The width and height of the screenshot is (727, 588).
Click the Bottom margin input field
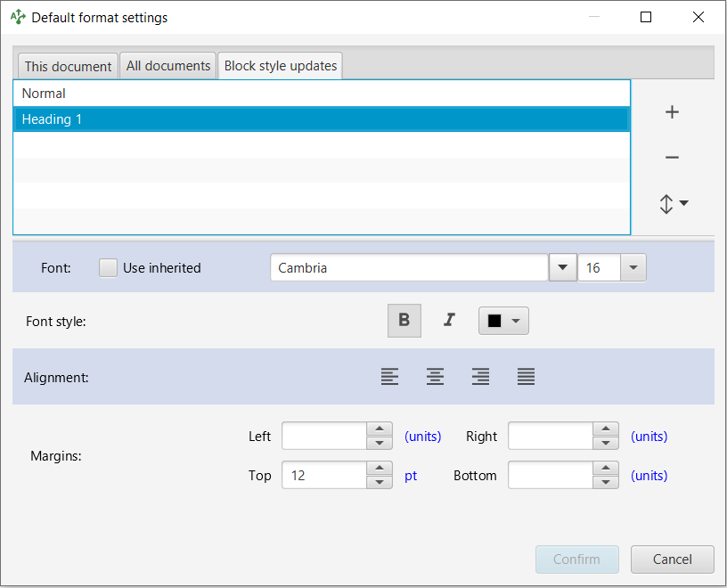[x=551, y=475]
